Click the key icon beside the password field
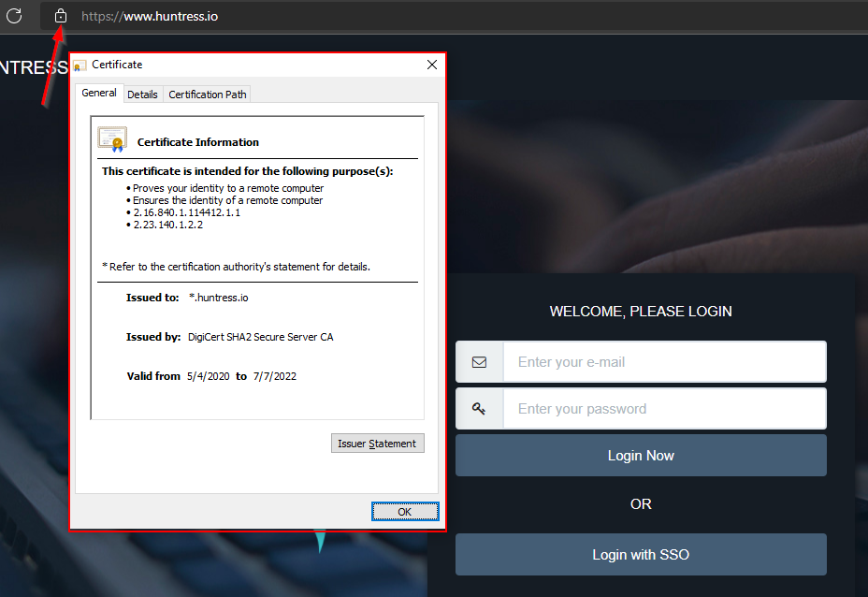Viewport: 868px width, 597px height. click(x=479, y=409)
